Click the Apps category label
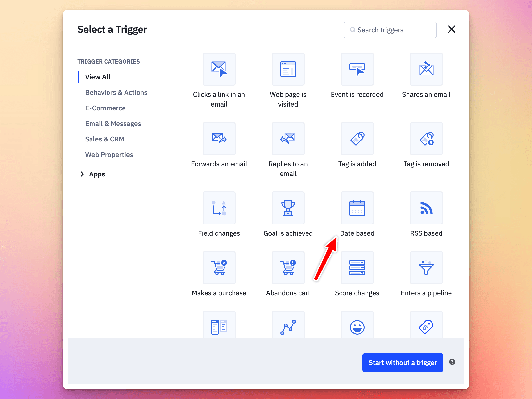The height and width of the screenshot is (399, 532). coord(97,174)
